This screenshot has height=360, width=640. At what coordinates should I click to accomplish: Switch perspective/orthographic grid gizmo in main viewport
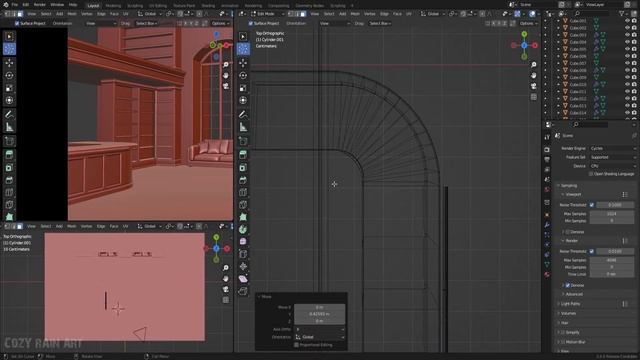click(x=533, y=97)
